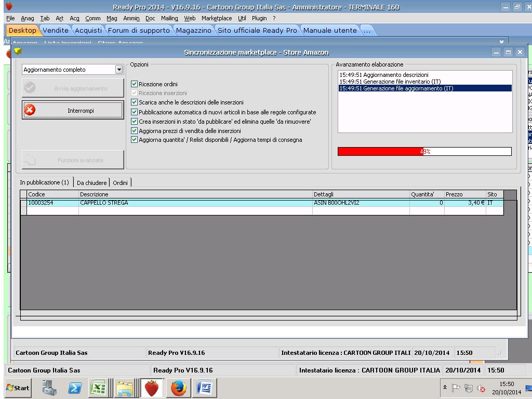Click the red 49% progress bar
The image size is (532, 399).
click(x=424, y=151)
